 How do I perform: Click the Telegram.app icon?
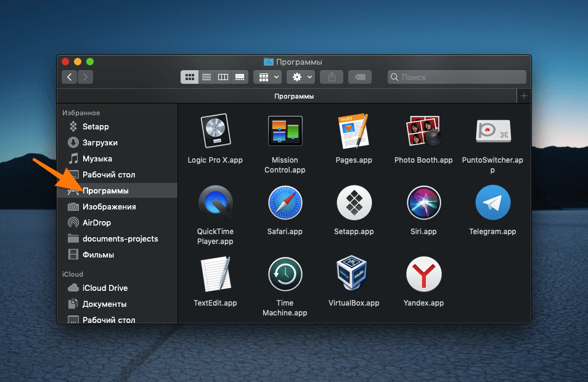pyautogui.click(x=492, y=203)
